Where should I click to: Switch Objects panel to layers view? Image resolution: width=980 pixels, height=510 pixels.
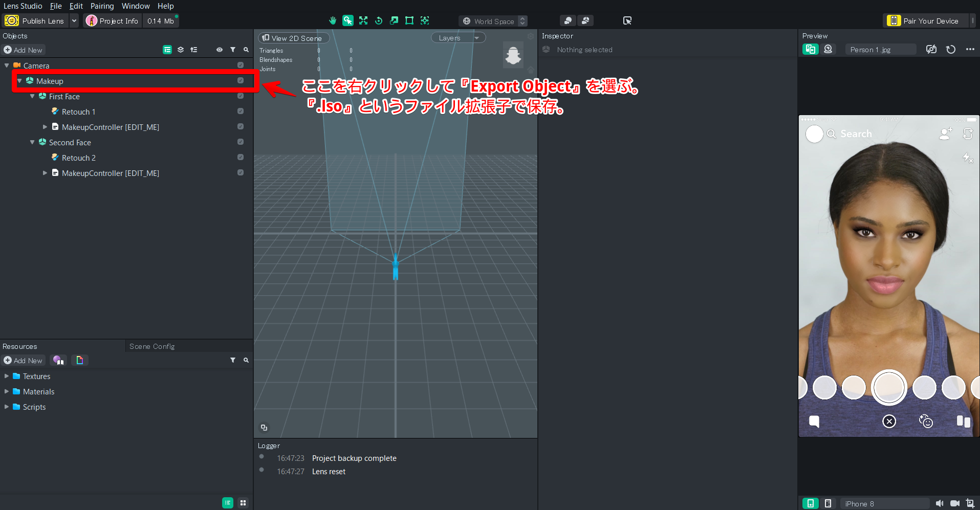coord(181,50)
